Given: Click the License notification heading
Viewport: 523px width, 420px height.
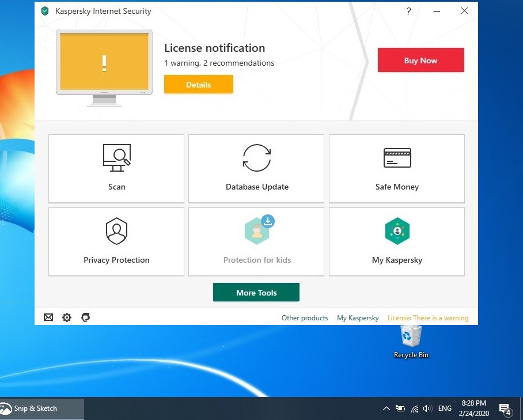Looking at the screenshot, I should point(214,48).
